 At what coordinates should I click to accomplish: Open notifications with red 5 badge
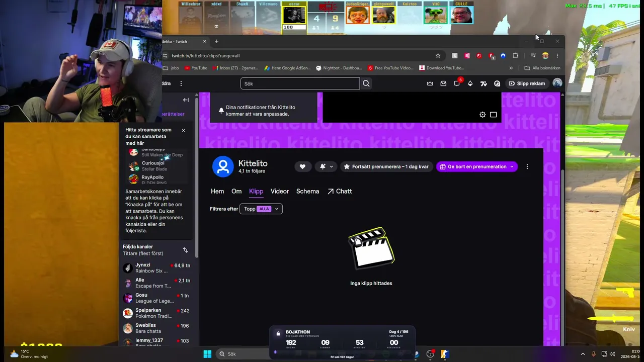(x=457, y=83)
